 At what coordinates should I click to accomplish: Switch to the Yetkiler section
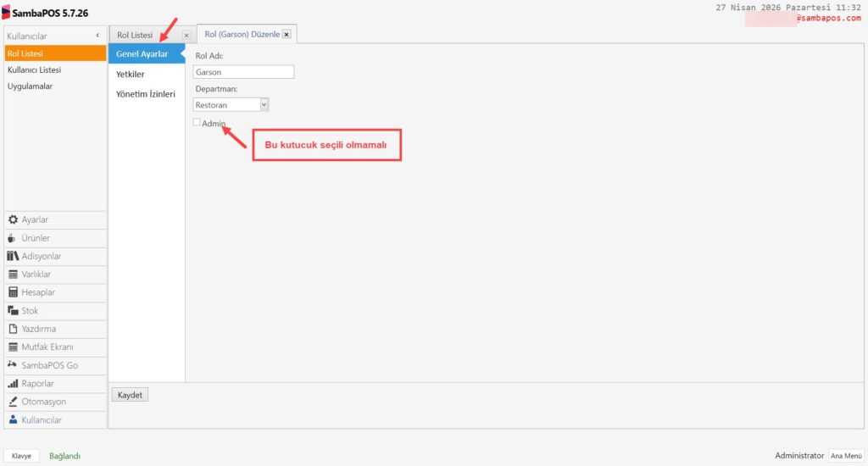131,75
